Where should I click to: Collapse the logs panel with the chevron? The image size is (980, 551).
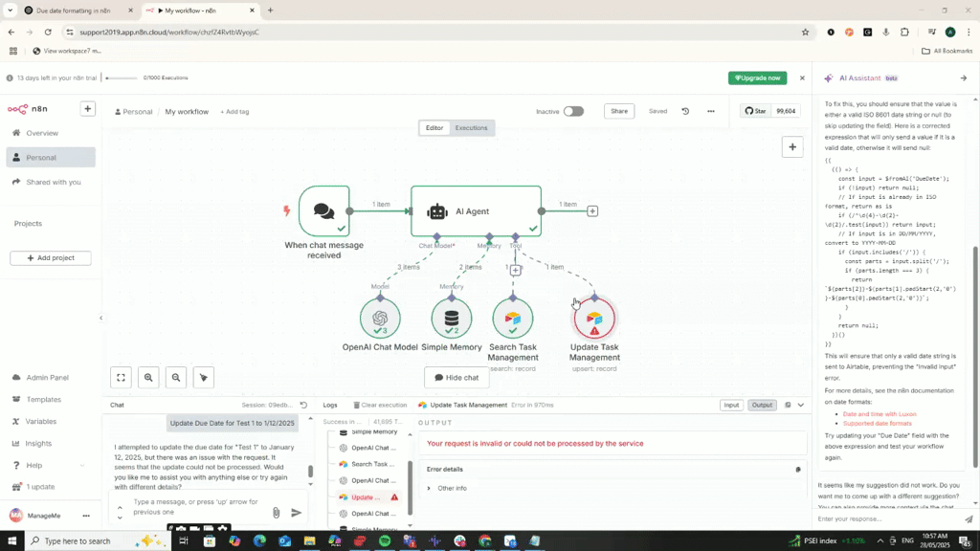801,405
